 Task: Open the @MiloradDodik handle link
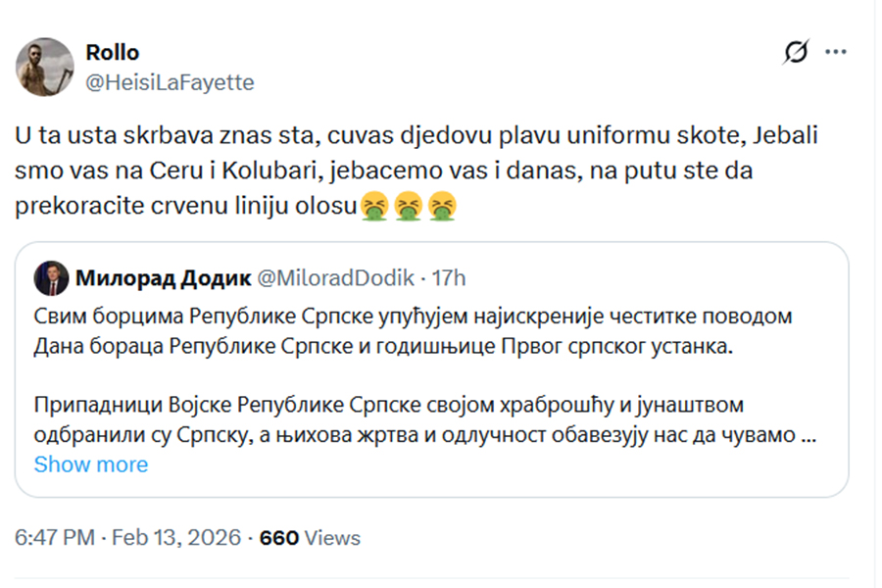click(335, 279)
